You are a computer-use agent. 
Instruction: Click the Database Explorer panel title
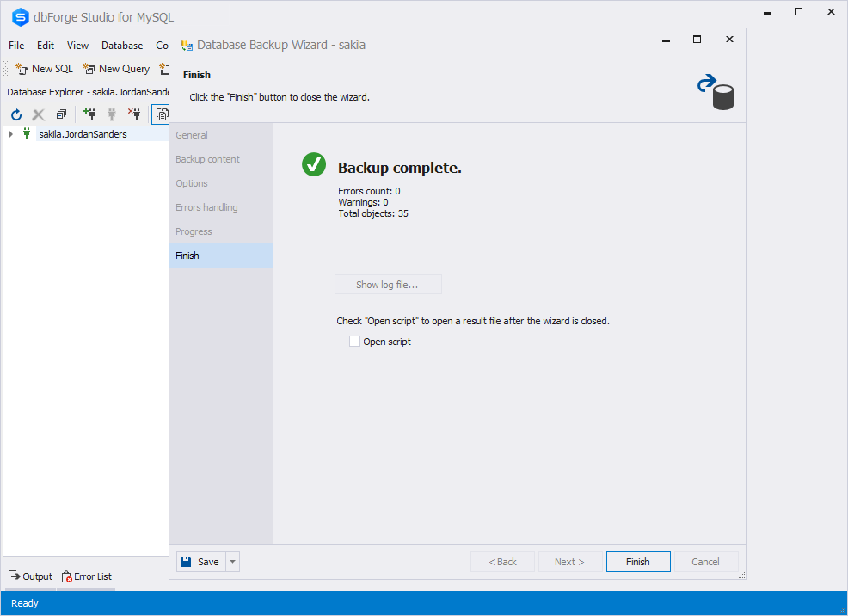pos(88,92)
